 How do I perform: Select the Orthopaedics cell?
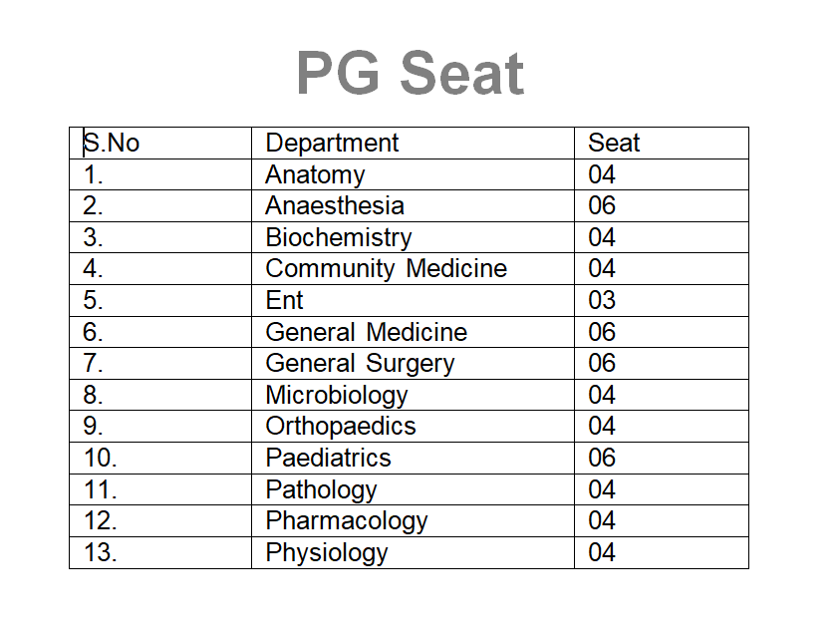pyautogui.click(x=340, y=427)
